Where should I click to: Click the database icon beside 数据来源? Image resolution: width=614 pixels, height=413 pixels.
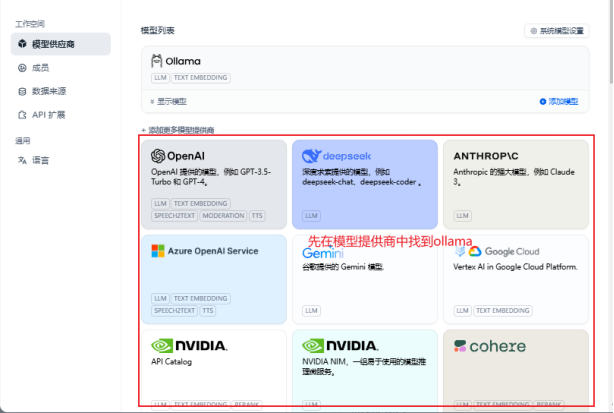pos(22,92)
